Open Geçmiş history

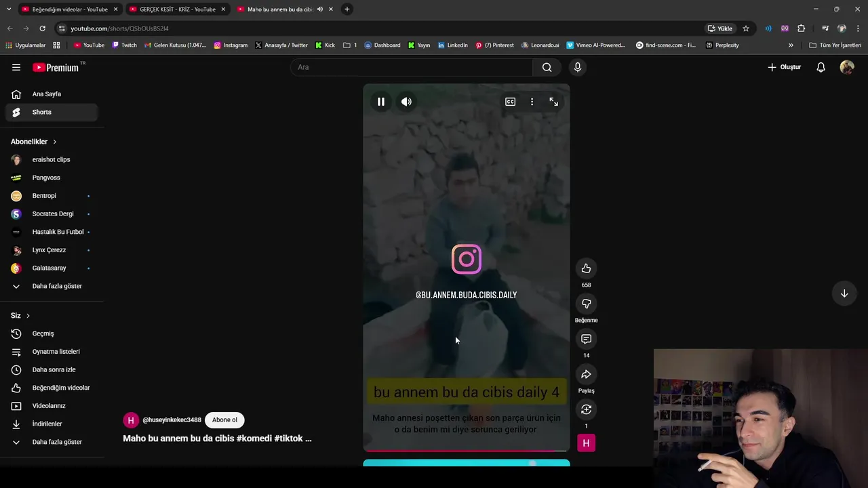(52, 333)
